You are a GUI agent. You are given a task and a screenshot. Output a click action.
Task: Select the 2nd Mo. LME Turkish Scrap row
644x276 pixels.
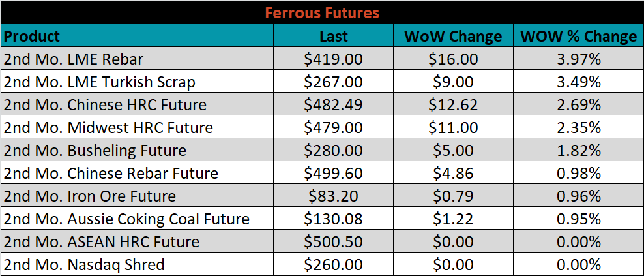point(322,82)
